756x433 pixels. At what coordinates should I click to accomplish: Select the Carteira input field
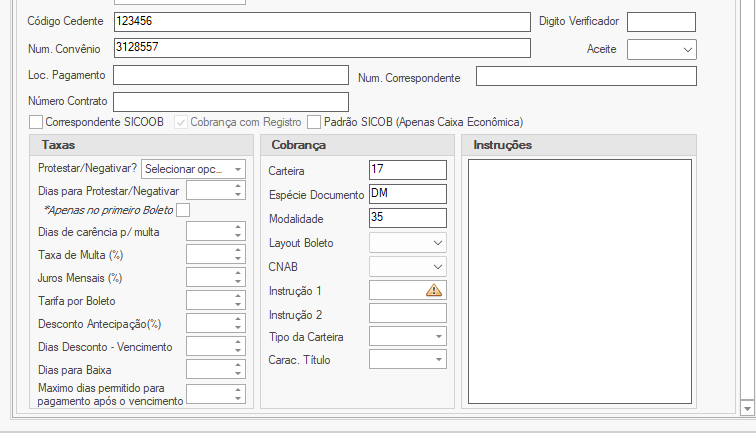pyautogui.click(x=407, y=171)
